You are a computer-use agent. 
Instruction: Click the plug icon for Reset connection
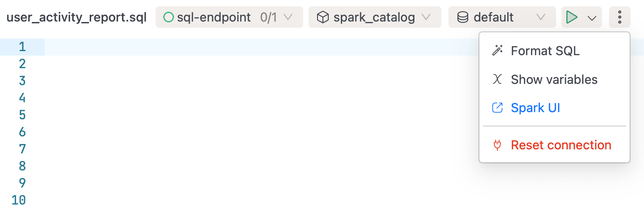coord(497,145)
